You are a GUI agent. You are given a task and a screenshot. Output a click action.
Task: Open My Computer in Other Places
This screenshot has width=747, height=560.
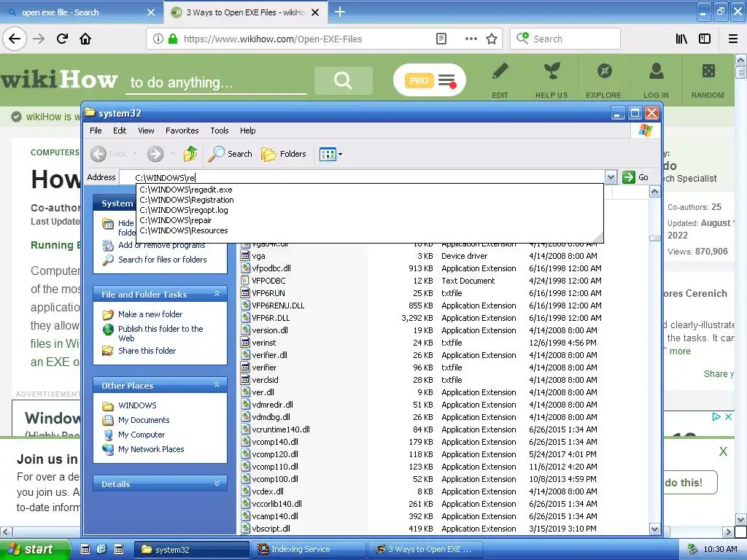142,435
